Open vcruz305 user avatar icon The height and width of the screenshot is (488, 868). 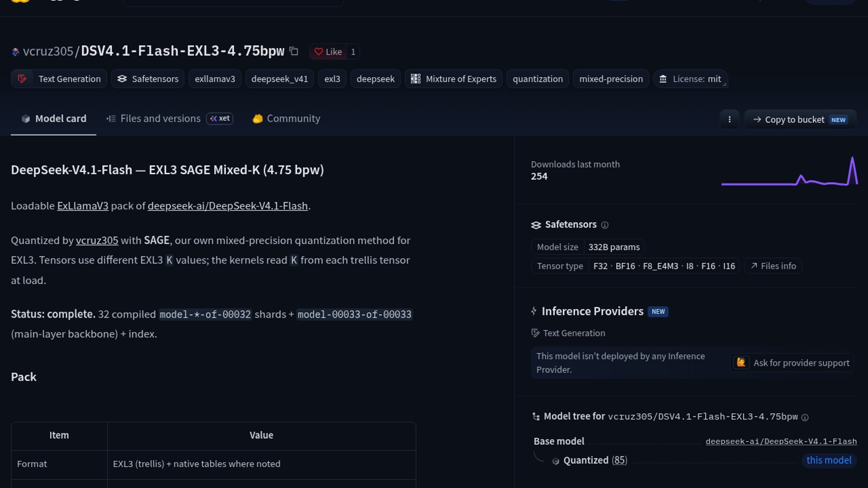coord(15,52)
